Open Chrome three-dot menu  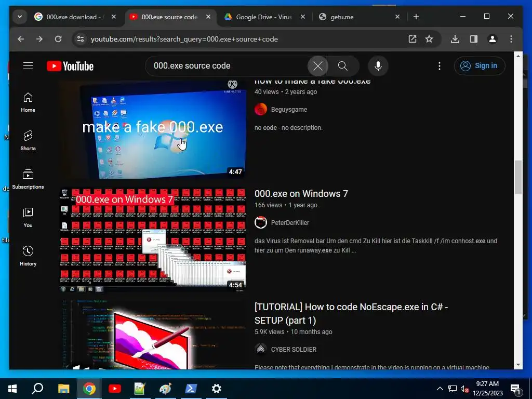pos(511,39)
